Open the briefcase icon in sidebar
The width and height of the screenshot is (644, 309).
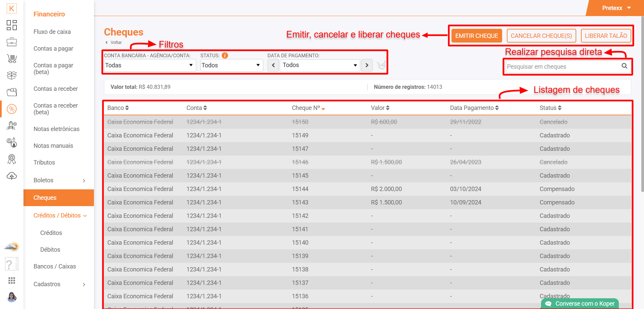pyautogui.click(x=12, y=42)
